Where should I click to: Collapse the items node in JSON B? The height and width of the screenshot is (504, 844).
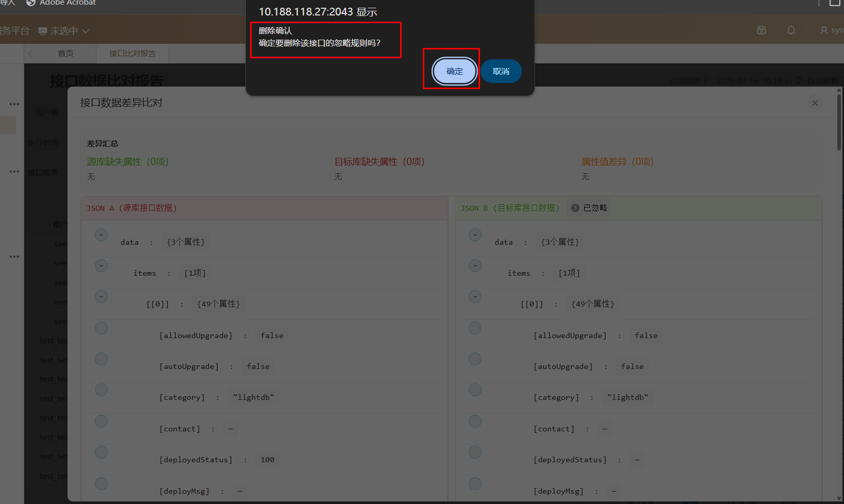point(475,266)
